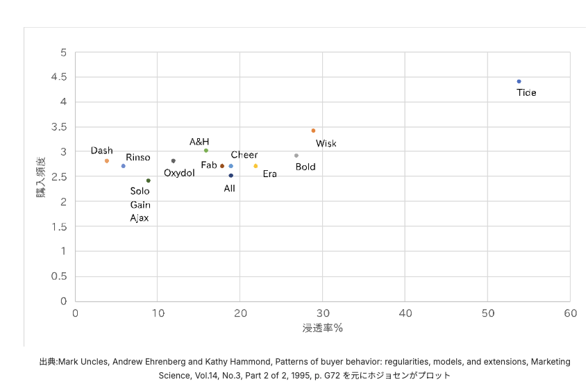
Task: Click the dark green Solo data point
Action: [148, 181]
